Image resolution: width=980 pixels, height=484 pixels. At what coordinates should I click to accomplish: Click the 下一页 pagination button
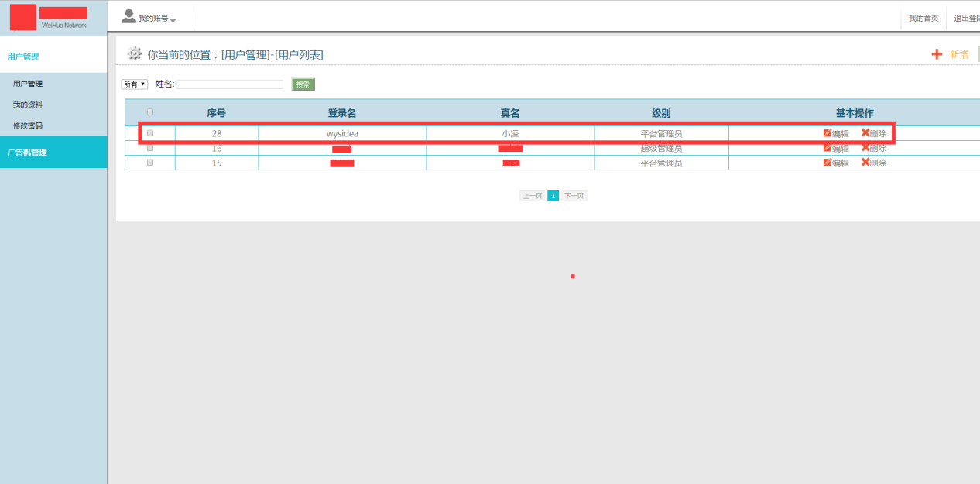pyautogui.click(x=574, y=196)
